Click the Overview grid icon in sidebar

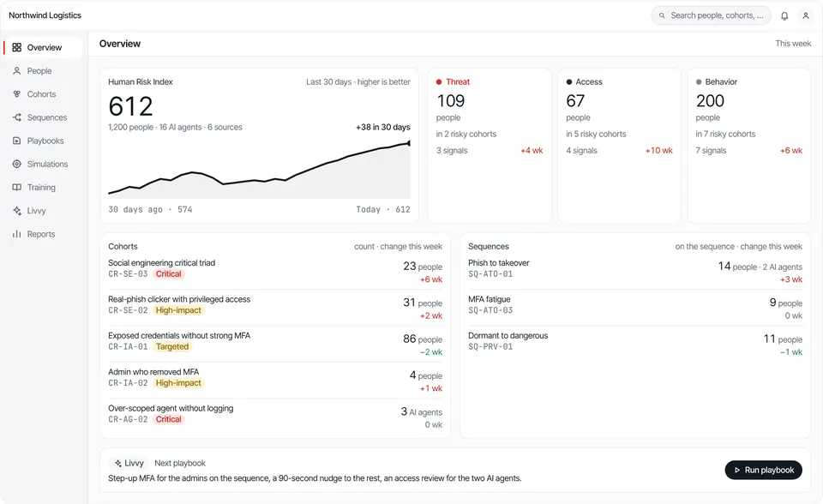(17, 47)
